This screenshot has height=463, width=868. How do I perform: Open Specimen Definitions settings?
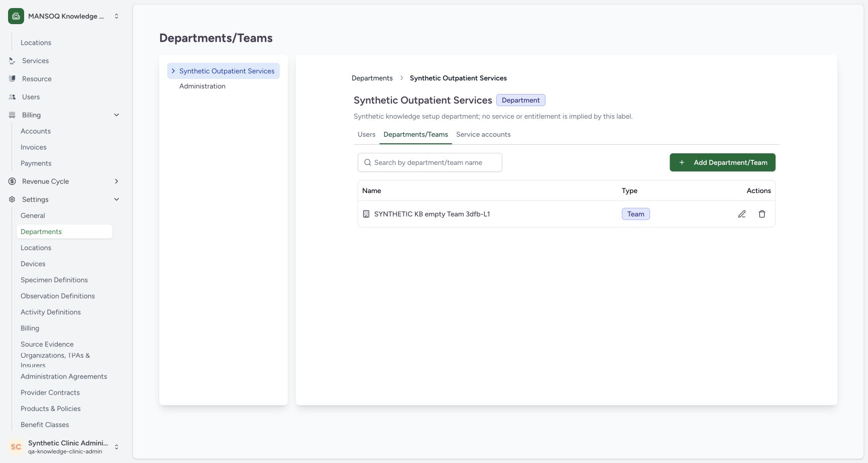pyautogui.click(x=54, y=280)
